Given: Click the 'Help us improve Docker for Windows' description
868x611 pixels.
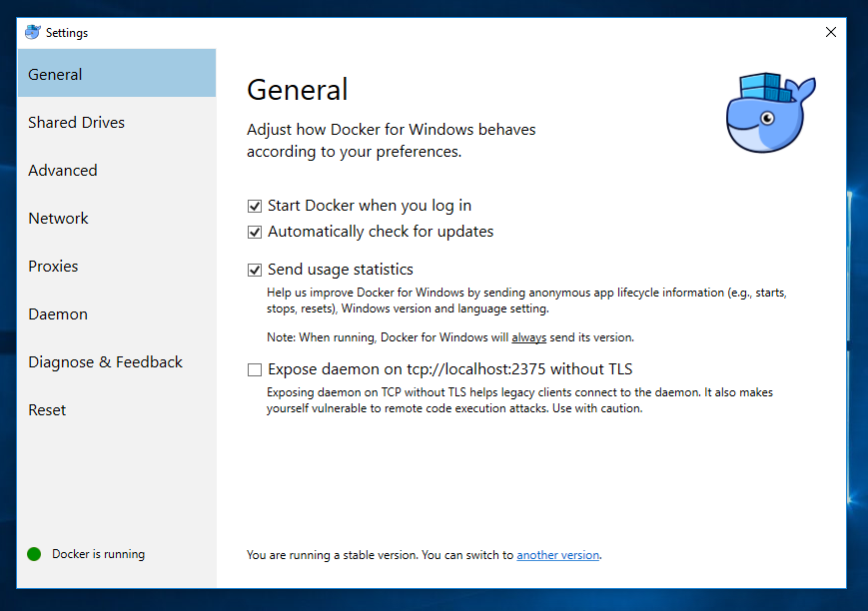Looking at the screenshot, I should [x=526, y=301].
